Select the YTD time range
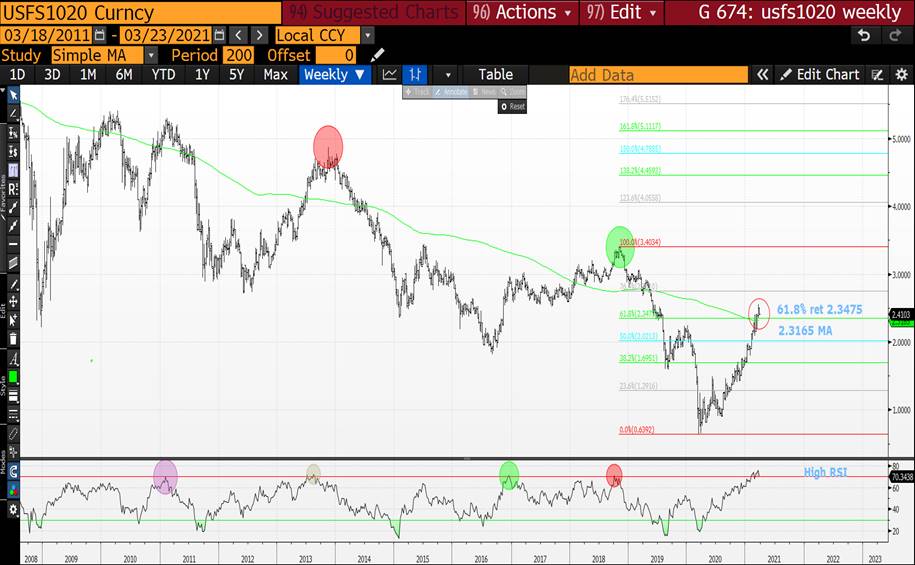 tap(163, 75)
